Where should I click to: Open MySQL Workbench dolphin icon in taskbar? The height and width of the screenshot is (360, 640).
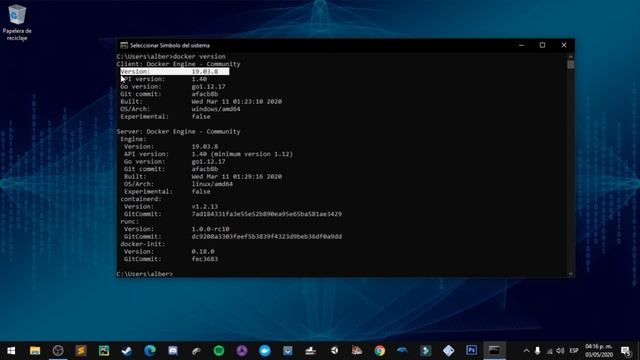(x=402, y=351)
